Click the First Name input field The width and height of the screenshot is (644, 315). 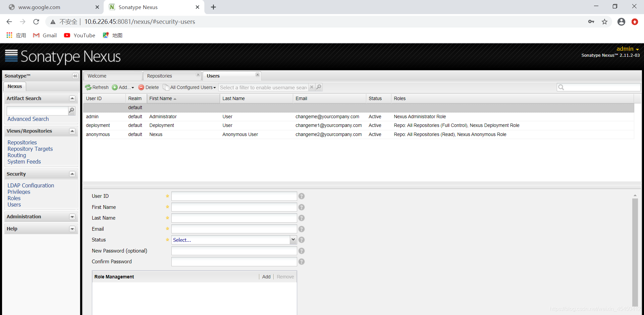point(234,207)
